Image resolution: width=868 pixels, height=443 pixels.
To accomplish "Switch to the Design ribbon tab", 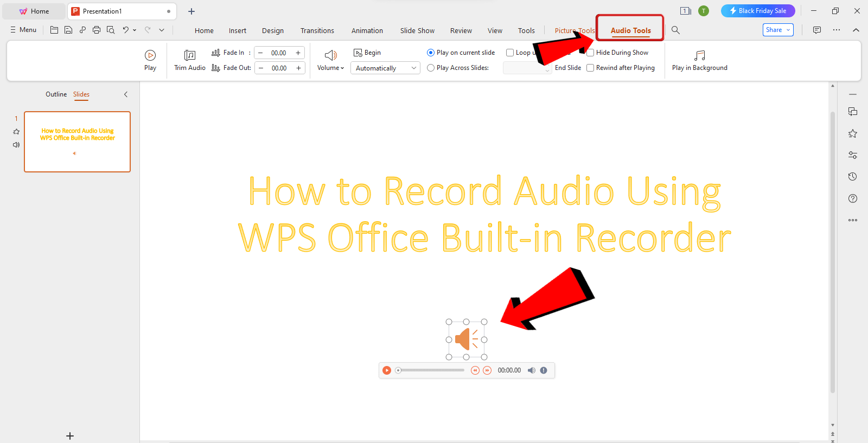I will tap(273, 30).
